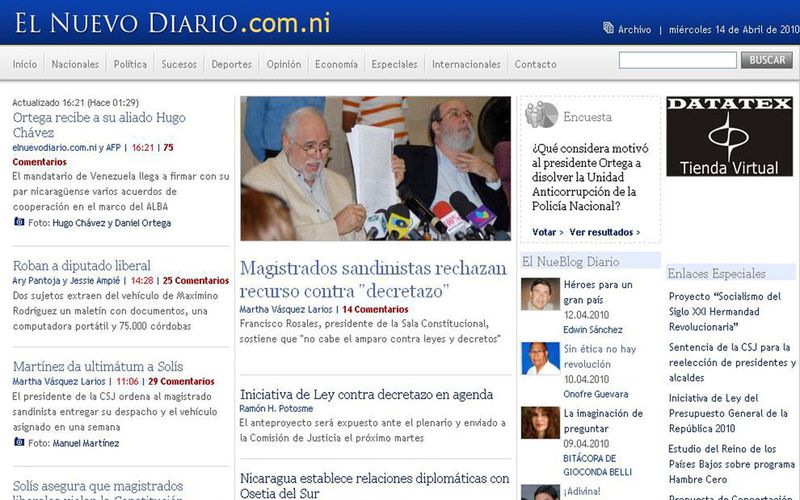Open the magistrados press conference photo
The width and height of the screenshot is (800, 500).
pos(376,168)
